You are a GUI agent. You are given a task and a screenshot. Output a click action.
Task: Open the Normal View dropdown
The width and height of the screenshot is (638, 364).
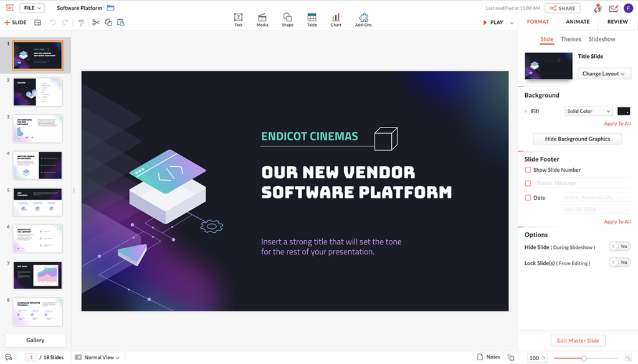point(97,357)
